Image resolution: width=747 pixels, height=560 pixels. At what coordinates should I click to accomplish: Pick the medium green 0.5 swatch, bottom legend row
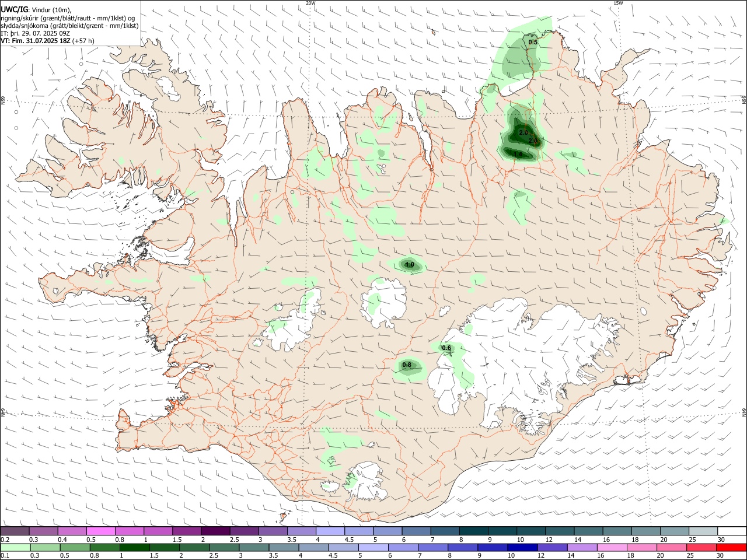click(x=75, y=548)
